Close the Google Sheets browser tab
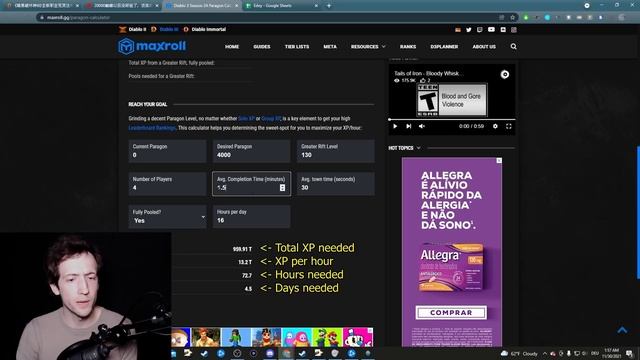 tap(316, 6)
